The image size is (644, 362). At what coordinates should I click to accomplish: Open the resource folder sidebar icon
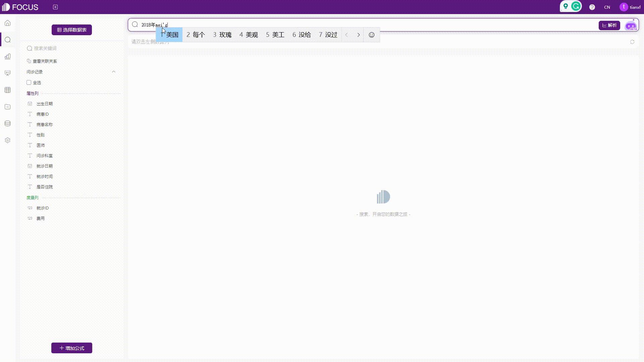[8, 107]
